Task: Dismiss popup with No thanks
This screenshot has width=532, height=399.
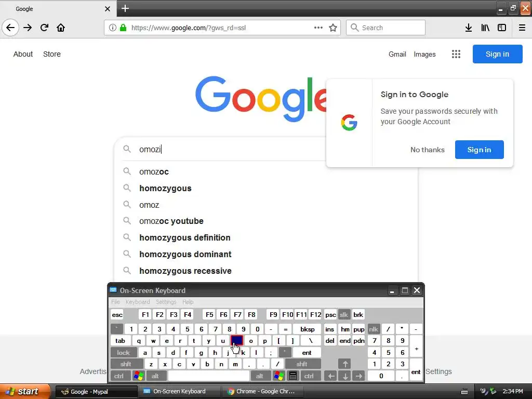Action: tap(427, 150)
